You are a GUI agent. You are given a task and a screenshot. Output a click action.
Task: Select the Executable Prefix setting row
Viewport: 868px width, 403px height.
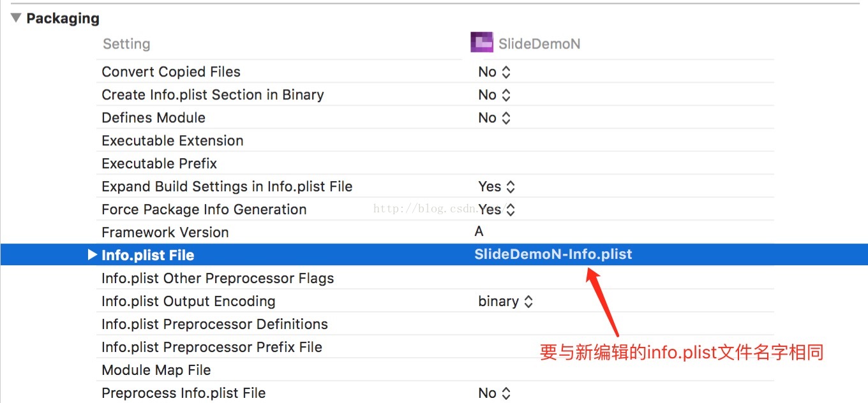pyautogui.click(x=159, y=164)
